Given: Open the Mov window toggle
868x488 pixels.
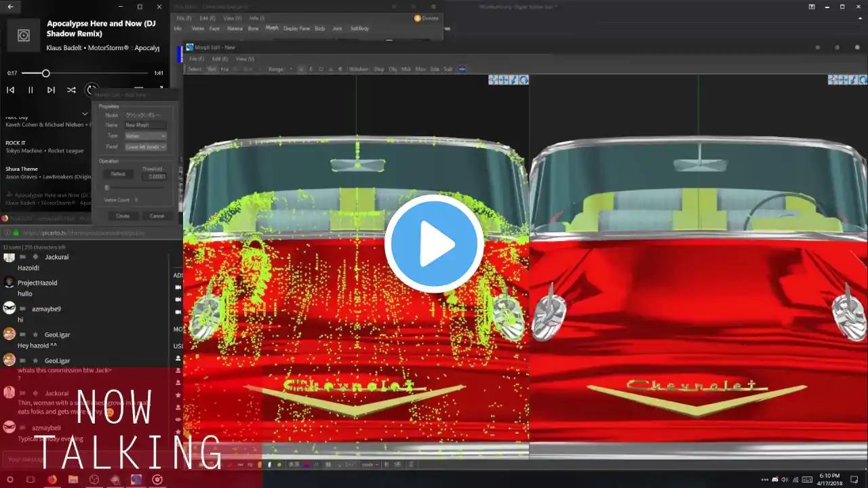Looking at the screenshot, I should (420, 69).
